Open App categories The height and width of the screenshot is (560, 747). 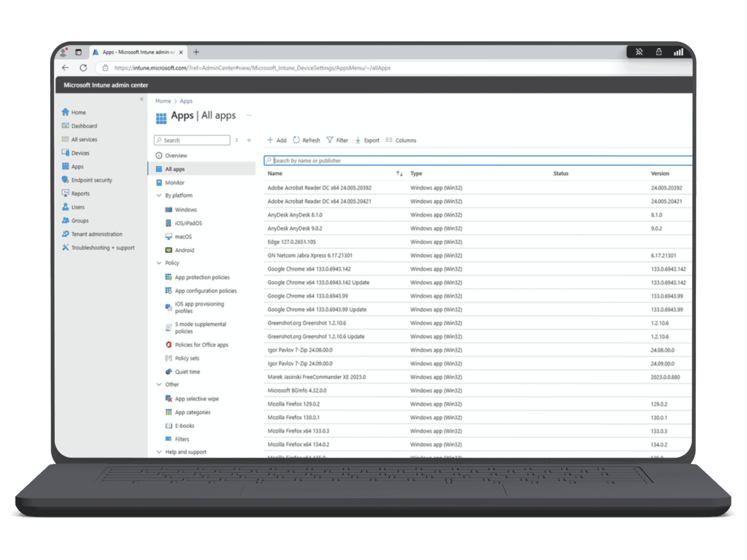[x=188, y=412]
